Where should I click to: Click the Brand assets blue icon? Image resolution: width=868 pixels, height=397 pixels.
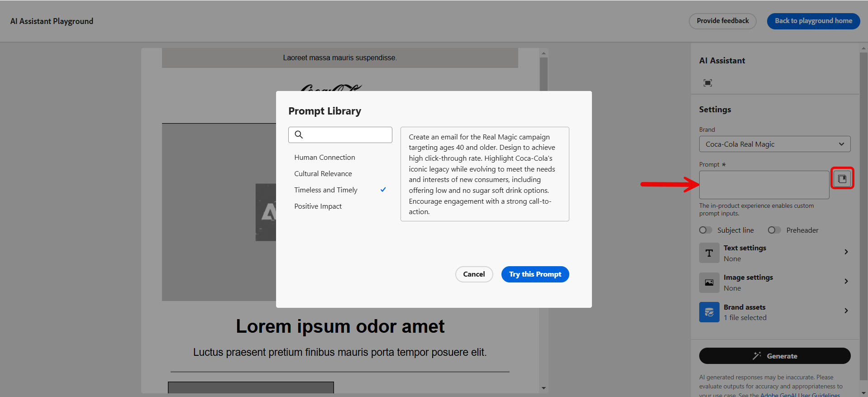pos(709,312)
